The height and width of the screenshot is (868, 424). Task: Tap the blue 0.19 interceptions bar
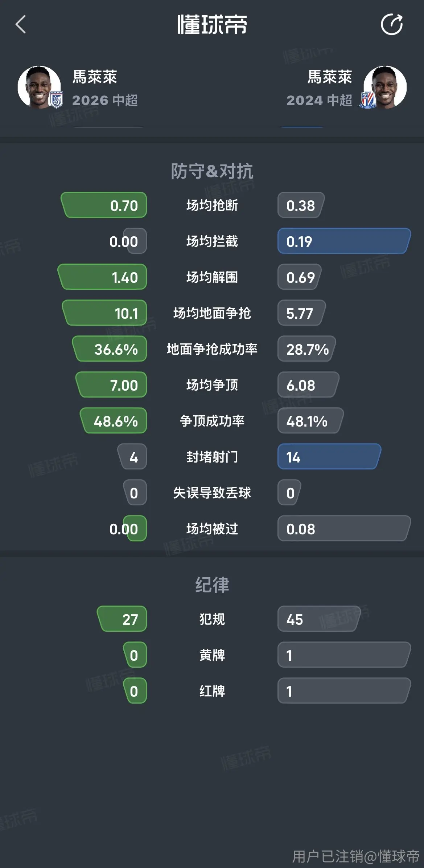[344, 241]
